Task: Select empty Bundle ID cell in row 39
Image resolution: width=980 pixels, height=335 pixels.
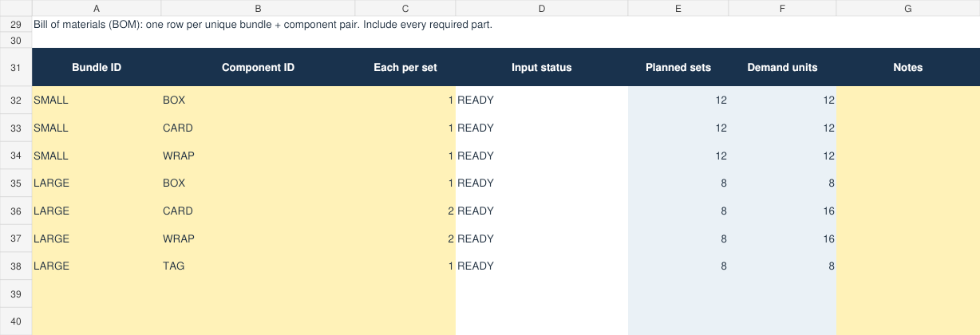Action: point(96,294)
